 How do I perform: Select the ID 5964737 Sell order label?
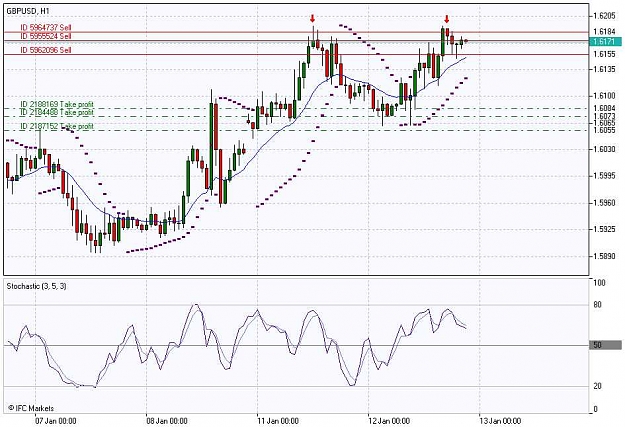[46, 28]
